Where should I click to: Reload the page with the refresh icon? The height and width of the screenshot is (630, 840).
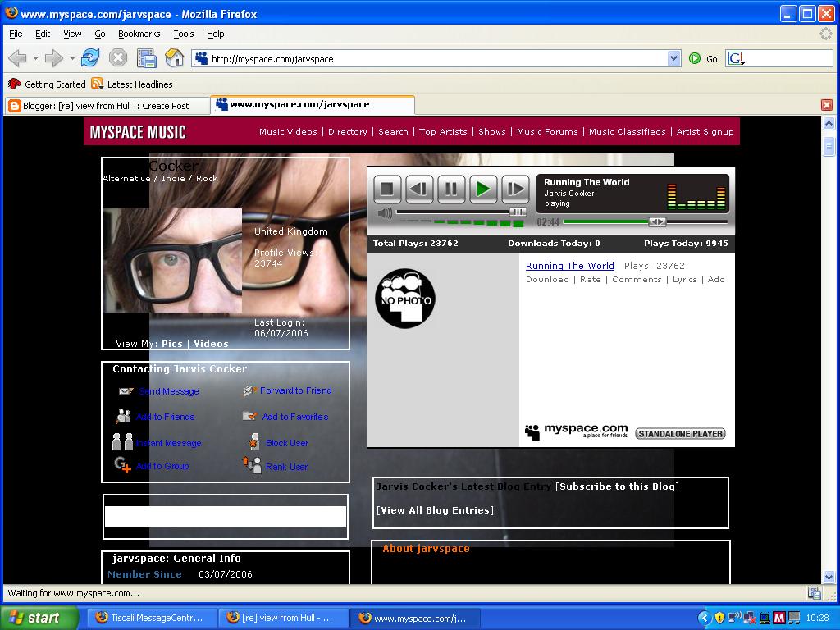(90, 58)
